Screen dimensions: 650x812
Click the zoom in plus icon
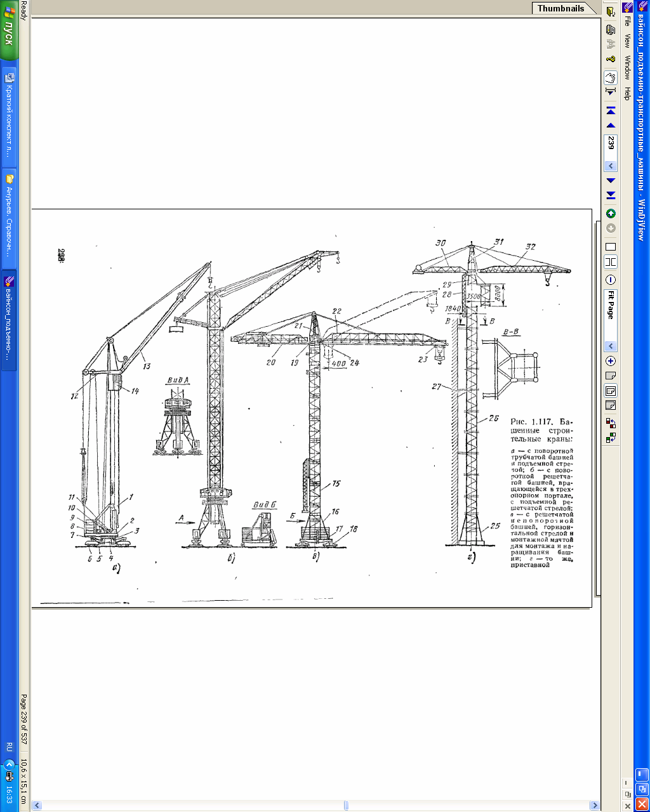[x=611, y=361]
